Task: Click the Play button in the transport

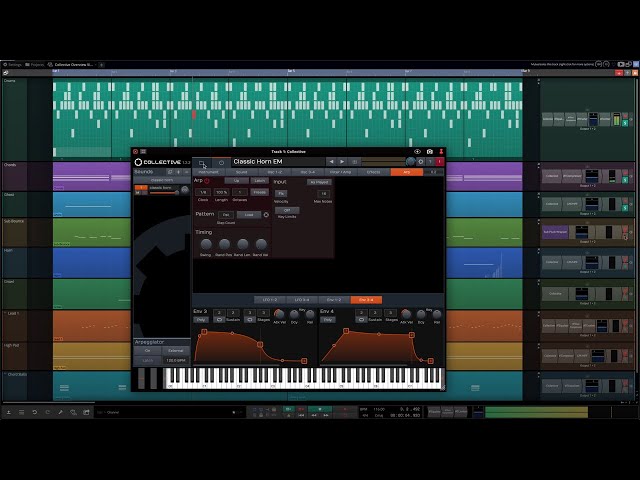Action: (x=320, y=409)
